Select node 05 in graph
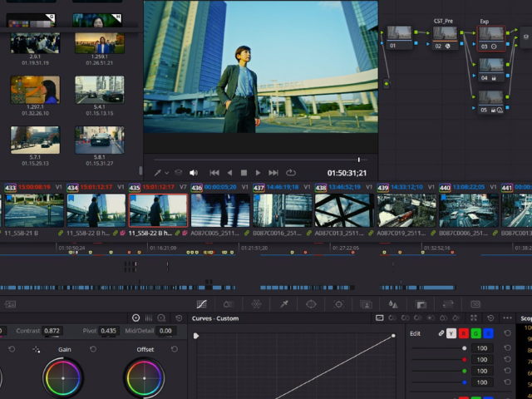Viewport: 532px width, 399px height. pos(491,102)
